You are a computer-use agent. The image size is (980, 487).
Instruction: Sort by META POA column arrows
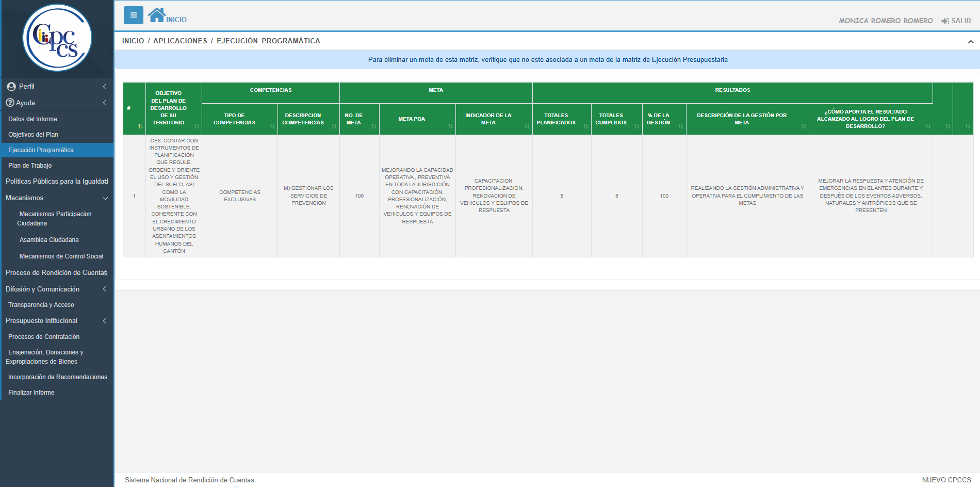pos(450,126)
